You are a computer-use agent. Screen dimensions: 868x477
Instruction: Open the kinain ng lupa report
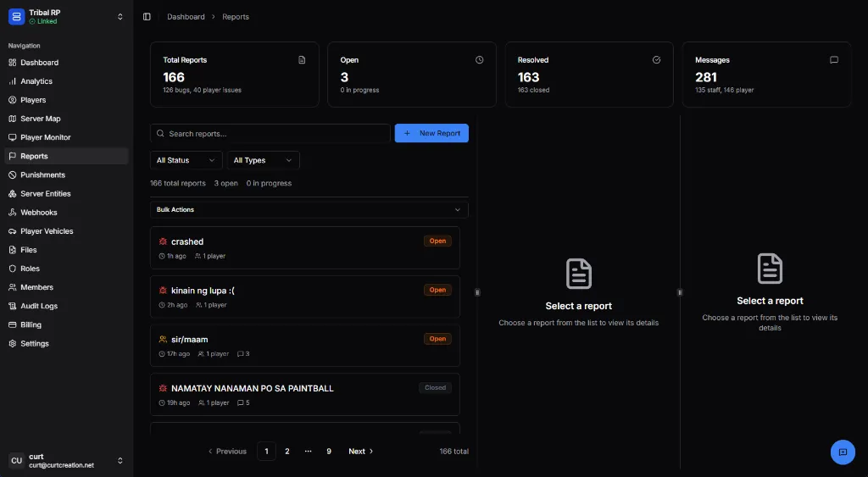pyautogui.click(x=305, y=297)
